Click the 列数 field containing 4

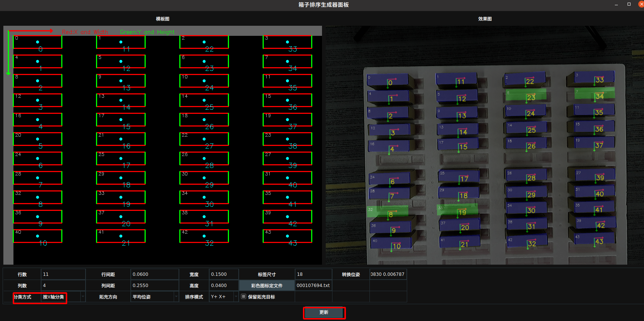click(63, 286)
